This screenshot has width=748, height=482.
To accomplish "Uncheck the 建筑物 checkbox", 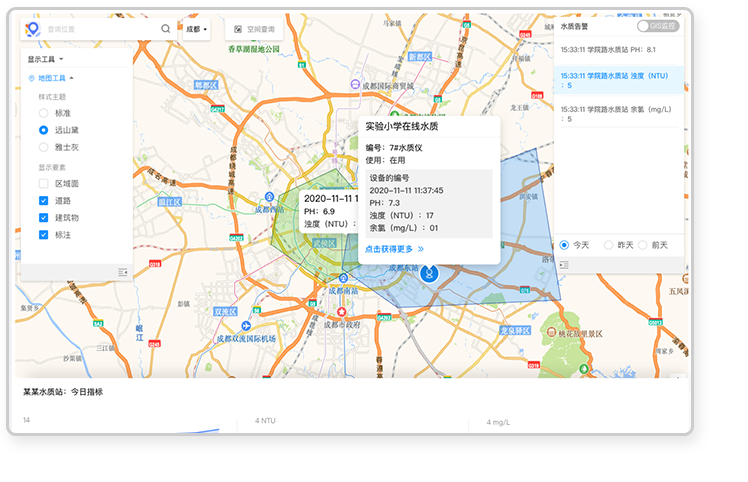I will pyautogui.click(x=43, y=218).
